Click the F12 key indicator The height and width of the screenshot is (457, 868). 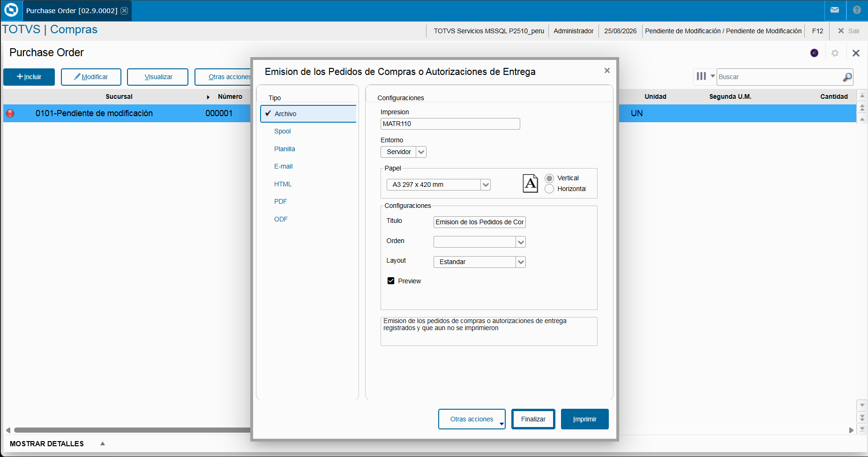click(817, 31)
